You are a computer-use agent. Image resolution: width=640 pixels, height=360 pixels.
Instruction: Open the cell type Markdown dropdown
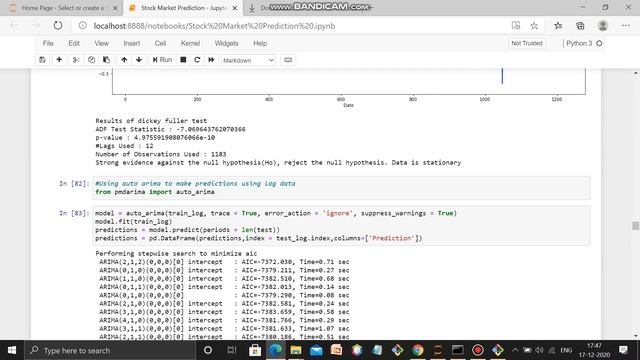click(x=248, y=60)
